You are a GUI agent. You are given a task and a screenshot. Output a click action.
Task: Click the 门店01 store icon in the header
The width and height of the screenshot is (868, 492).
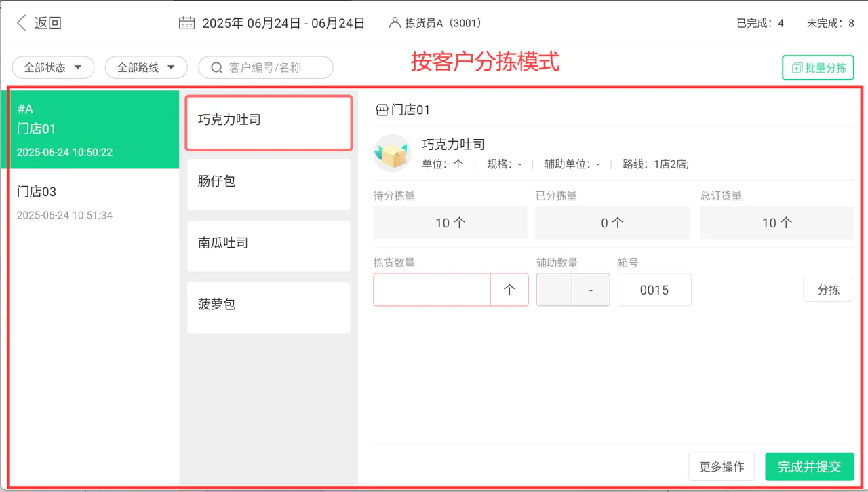click(x=382, y=110)
